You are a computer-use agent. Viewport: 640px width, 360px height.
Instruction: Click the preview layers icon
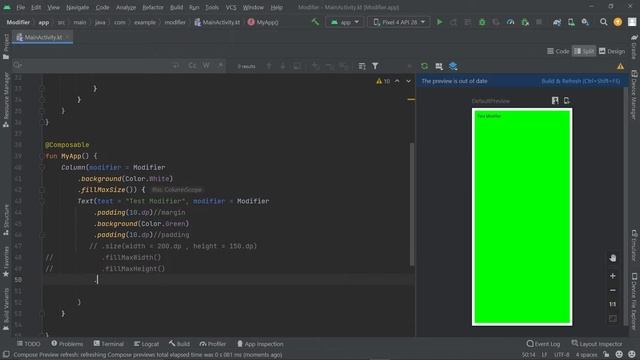pos(453,66)
